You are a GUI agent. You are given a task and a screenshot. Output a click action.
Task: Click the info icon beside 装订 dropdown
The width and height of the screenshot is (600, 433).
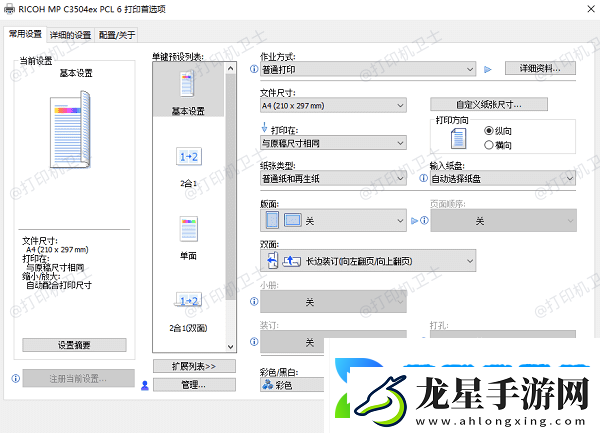tap(254, 341)
